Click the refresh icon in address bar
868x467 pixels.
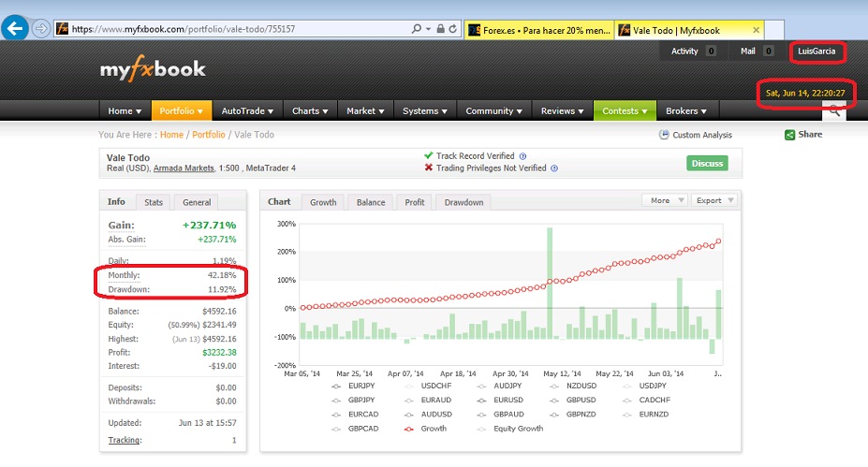tap(453, 29)
